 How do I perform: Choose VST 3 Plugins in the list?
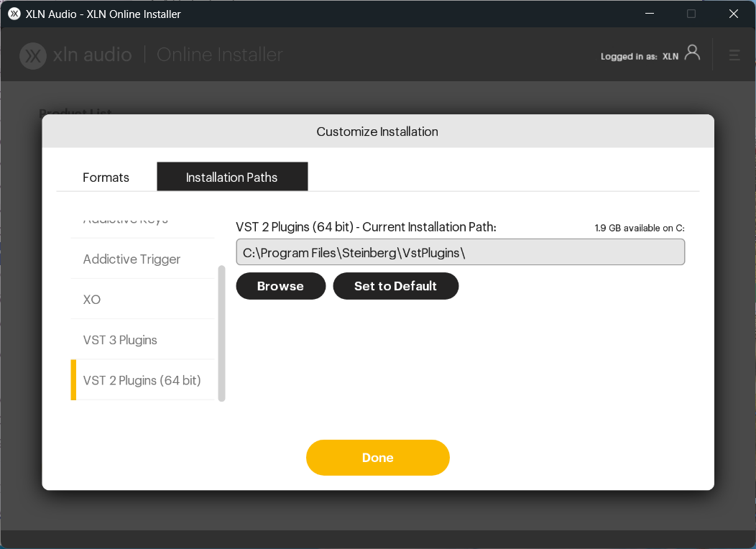[x=143, y=340]
